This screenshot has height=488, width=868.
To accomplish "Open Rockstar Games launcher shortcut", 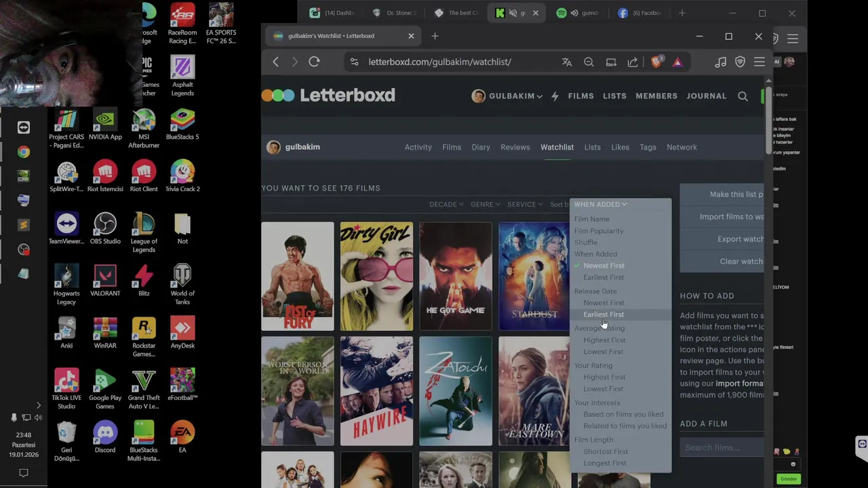I will 144,337.
